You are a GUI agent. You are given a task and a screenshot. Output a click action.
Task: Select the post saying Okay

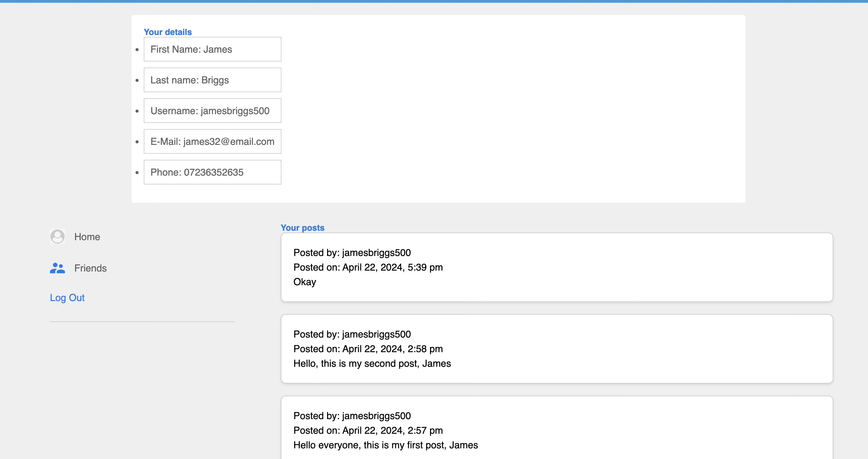click(305, 282)
